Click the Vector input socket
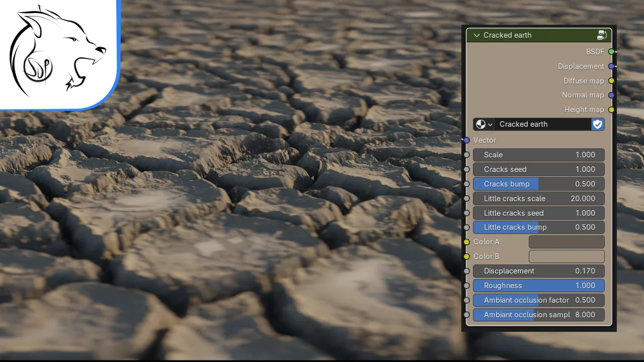Image resolution: width=644 pixels, height=362 pixels. [466, 140]
